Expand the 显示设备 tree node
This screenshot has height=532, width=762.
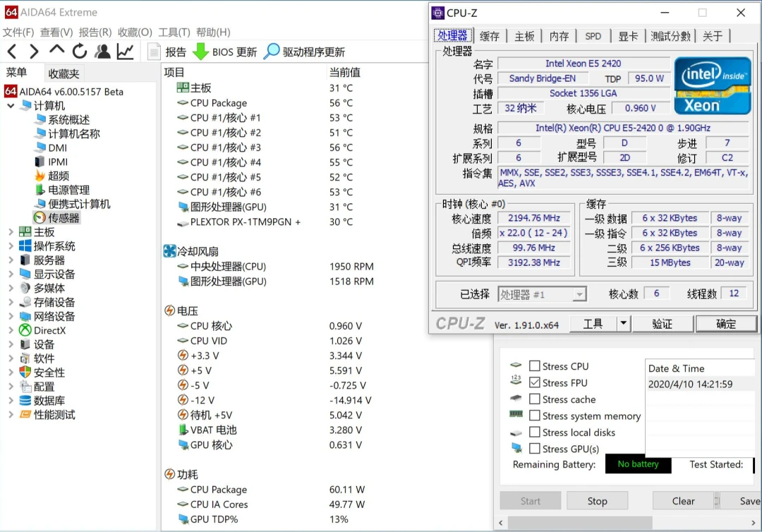[x=11, y=274]
